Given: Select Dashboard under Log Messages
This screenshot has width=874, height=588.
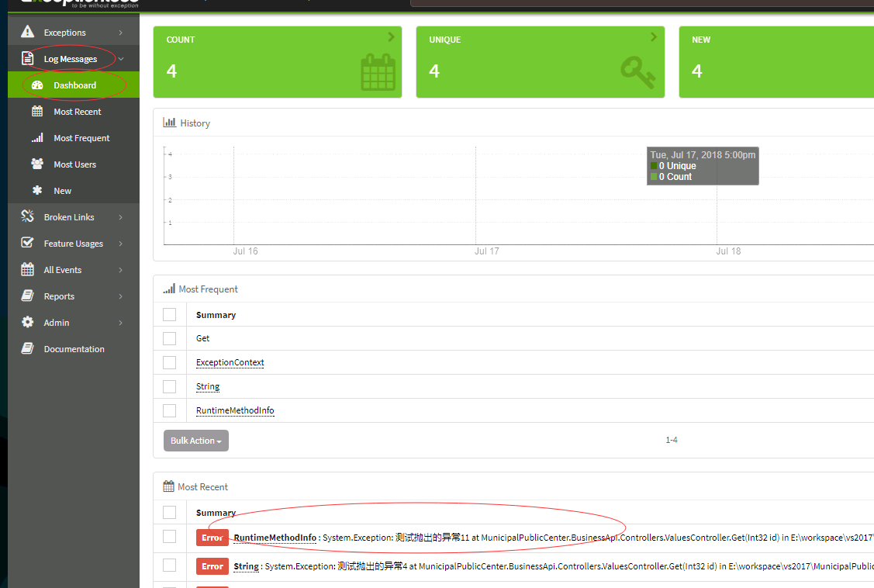Looking at the screenshot, I should point(74,85).
